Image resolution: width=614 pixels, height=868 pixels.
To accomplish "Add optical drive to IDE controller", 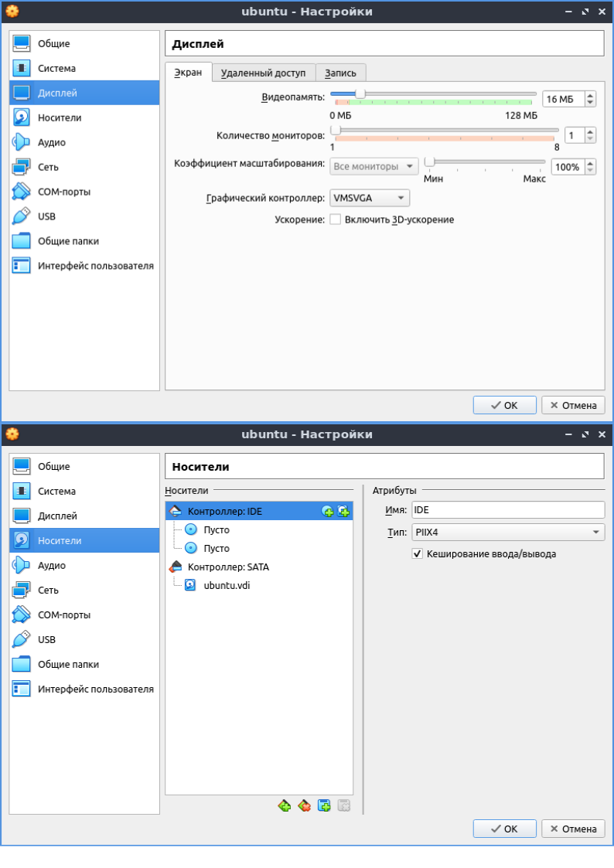I will click(x=327, y=511).
